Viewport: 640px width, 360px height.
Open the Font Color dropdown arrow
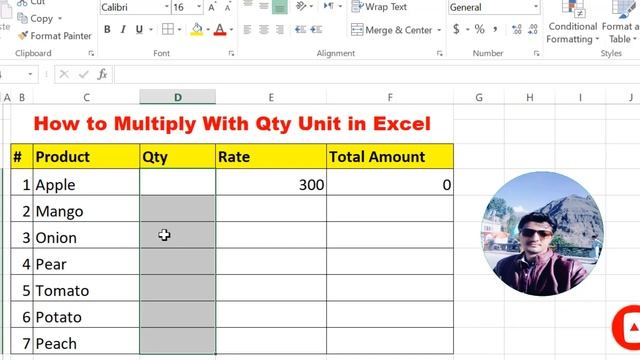[x=231, y=29]
